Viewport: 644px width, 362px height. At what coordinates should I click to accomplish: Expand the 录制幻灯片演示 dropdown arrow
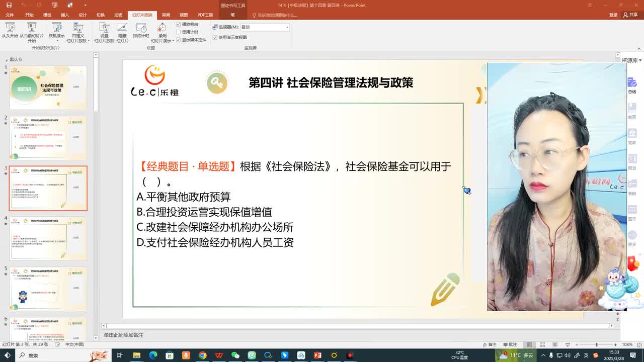(x=173, y=41)
